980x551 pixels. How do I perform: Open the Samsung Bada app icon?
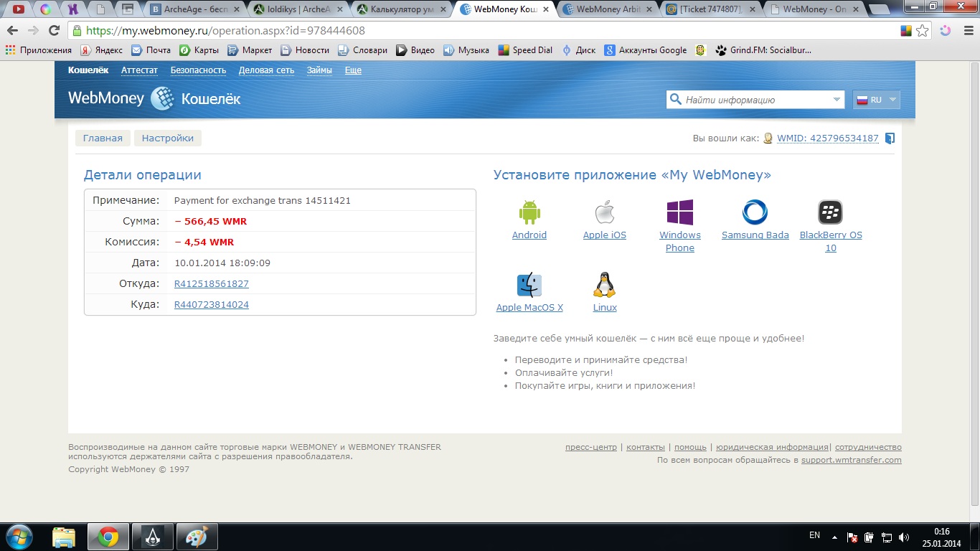(x=755, y=212)
